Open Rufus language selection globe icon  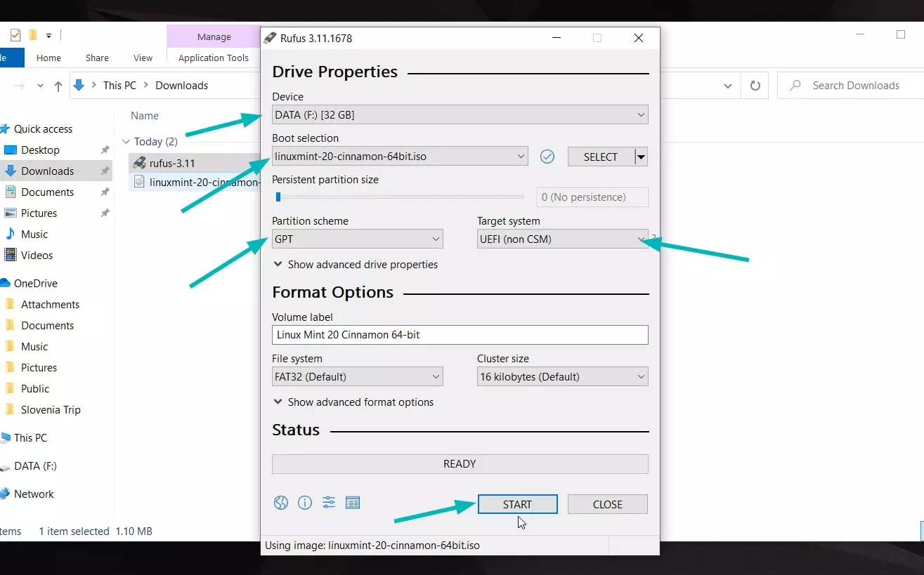pyautogui.click(x=281, y=503)
